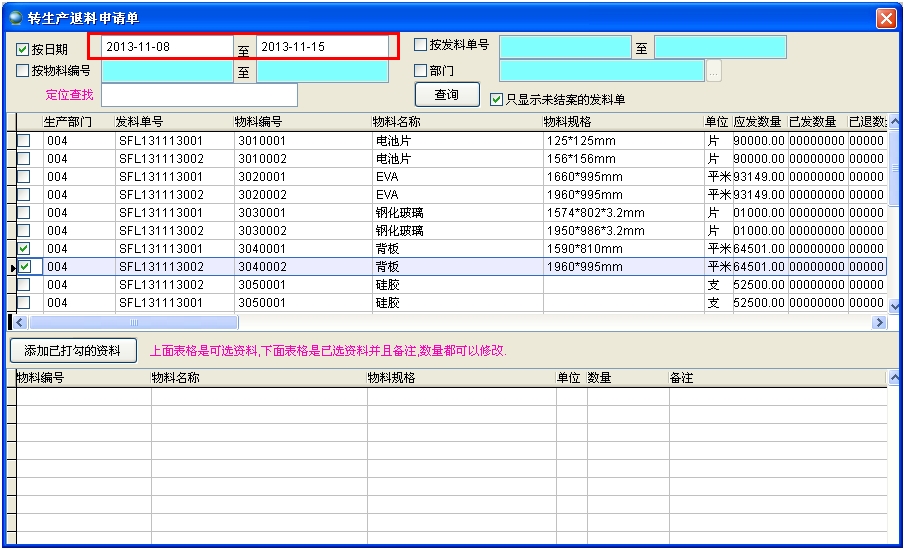Enable the 按发料单号 checkbox
Viewport: 905px width, 550px height.
(420, 45)
